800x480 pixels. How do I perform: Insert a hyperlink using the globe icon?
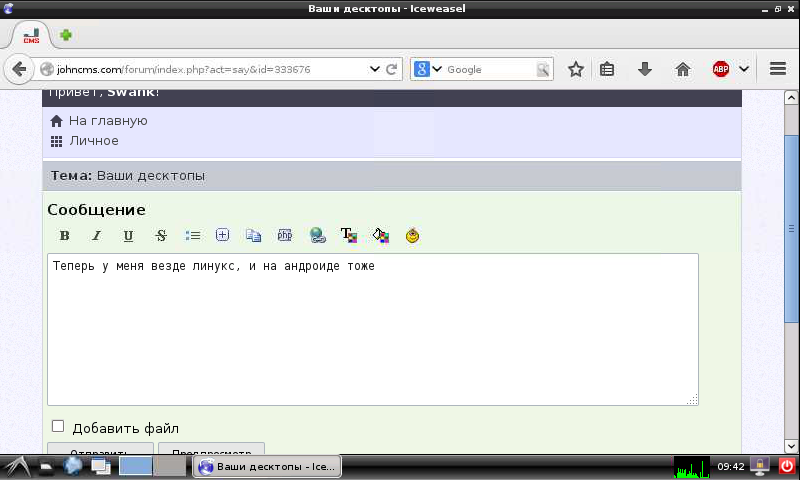[317, 235]
